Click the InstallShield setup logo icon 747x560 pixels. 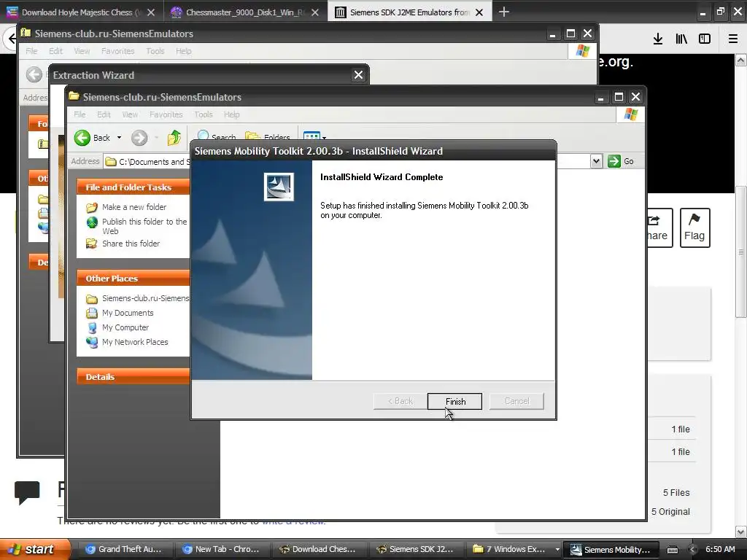279,186
